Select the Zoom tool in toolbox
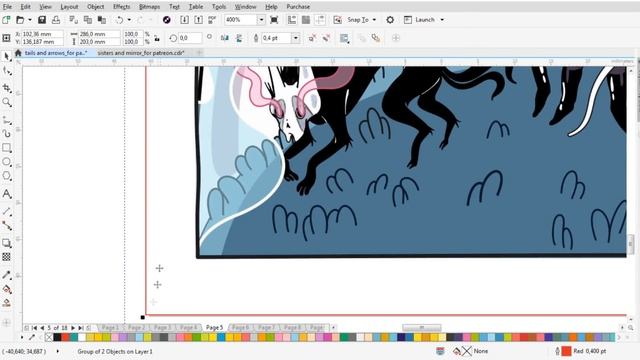The width and height of the screenshot is (640, 360). pos(7,102)
